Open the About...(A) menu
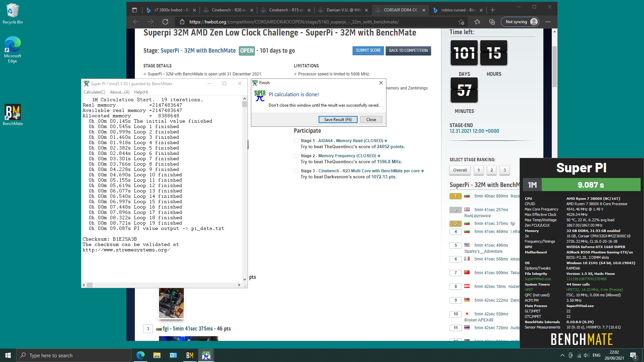This screenshot has height=362, width=644. [x=119, y=92]
